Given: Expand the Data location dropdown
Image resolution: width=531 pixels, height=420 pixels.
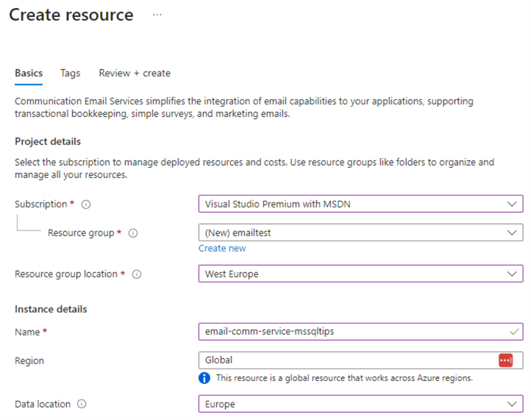Looking at the screenshot, I should tap(360, 404).
